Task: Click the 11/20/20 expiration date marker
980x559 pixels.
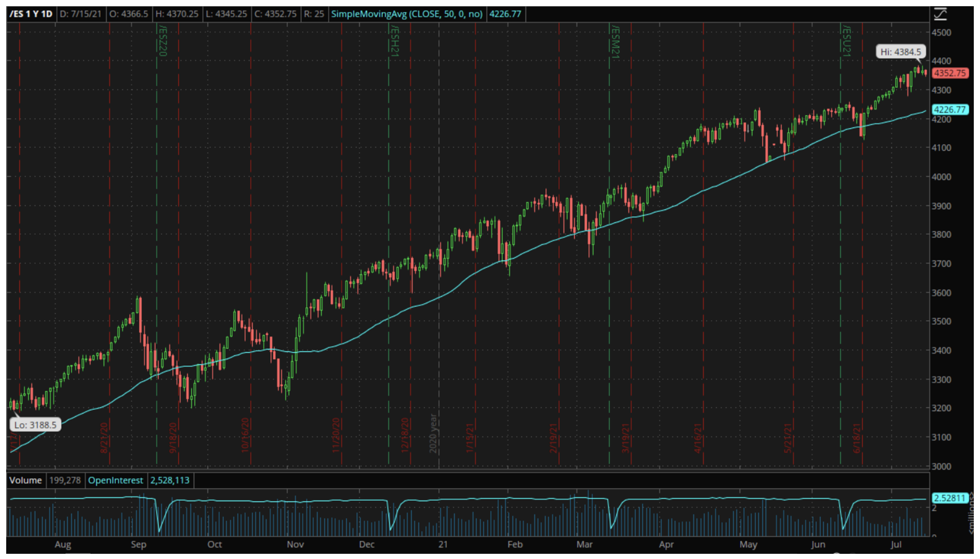Action: pyautogui.click(x=336, y=435)
